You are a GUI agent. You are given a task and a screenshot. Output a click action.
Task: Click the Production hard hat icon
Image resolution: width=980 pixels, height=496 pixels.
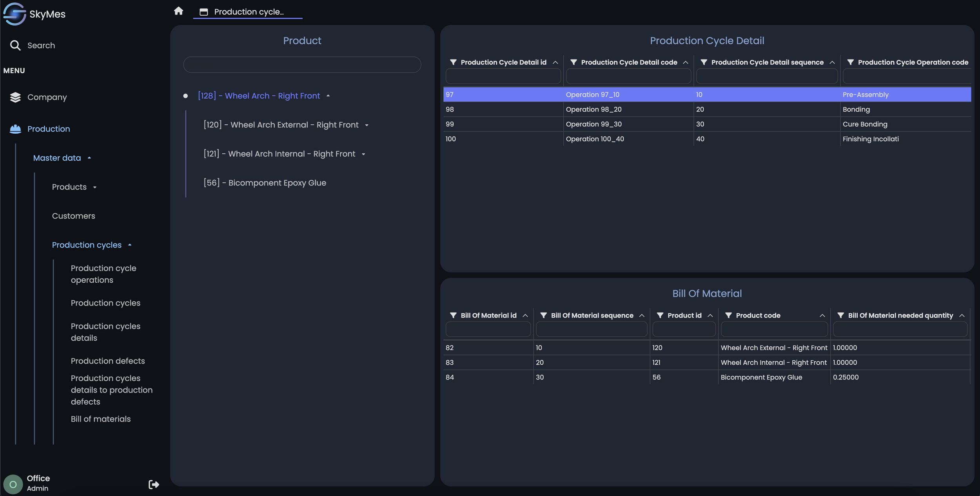tap(15, 129)
